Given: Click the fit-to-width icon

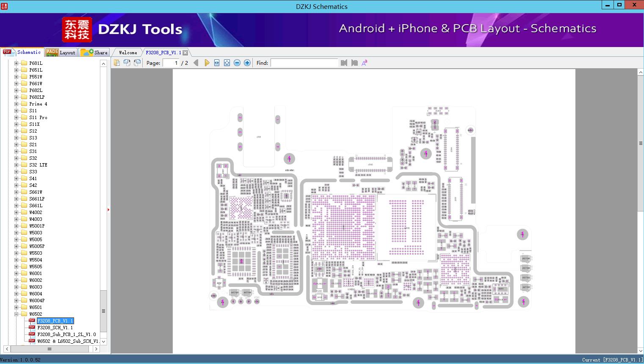Looking at the screenshot, I should 217,63.
